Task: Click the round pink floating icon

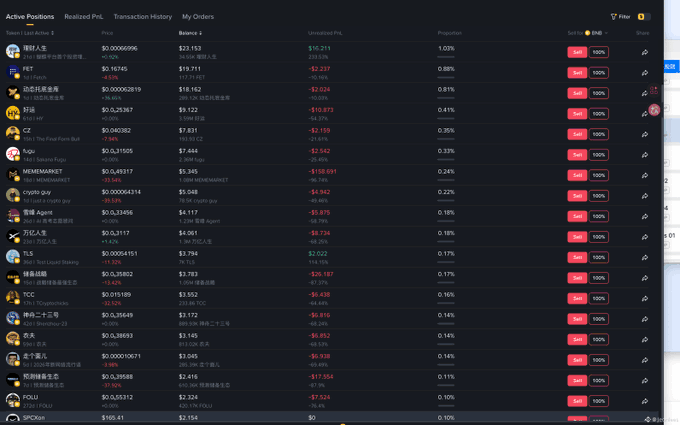Action: point(654,110)
